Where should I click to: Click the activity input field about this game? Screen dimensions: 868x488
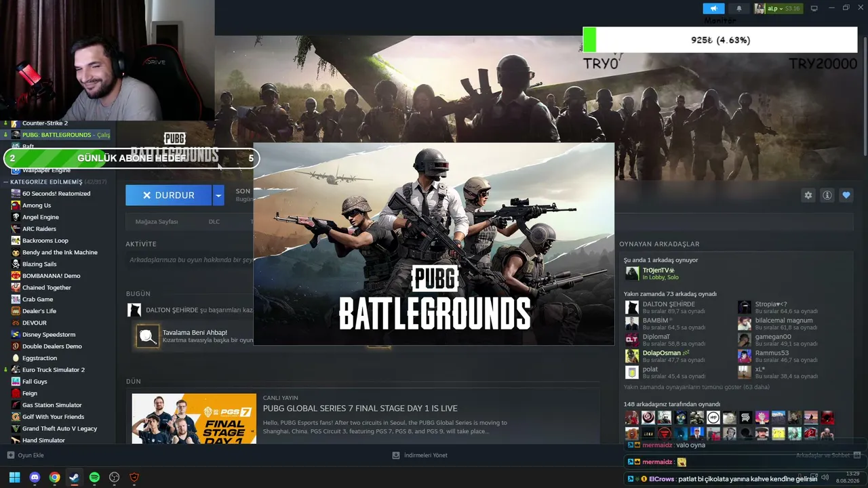[190, 260]
